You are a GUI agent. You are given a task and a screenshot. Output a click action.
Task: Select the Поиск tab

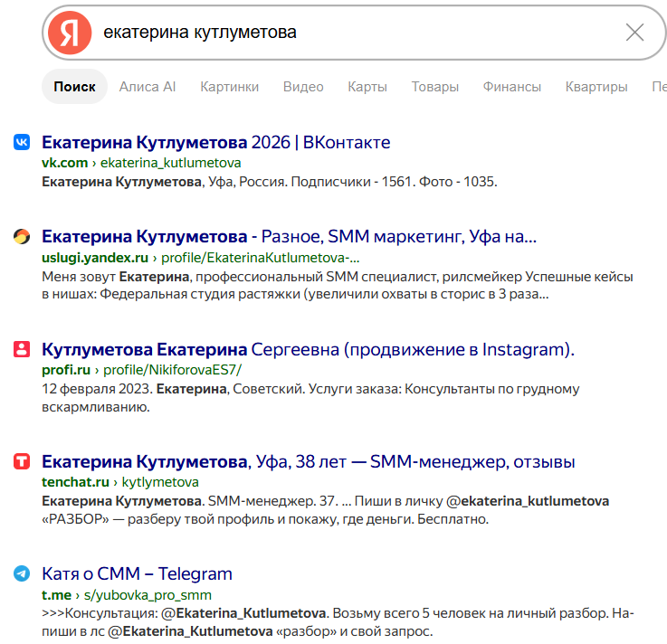(x=74, y=87)
